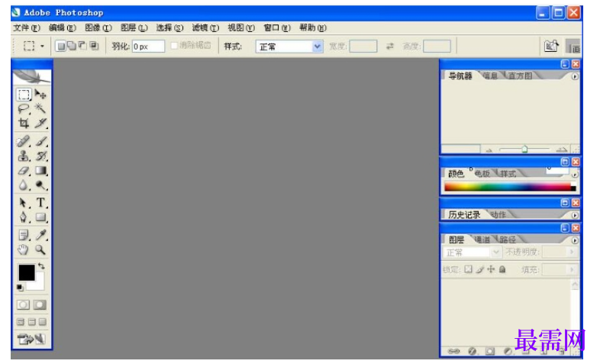Select the Dodge tool
This screenshot has height=364, width=600.
pos(40,185)
